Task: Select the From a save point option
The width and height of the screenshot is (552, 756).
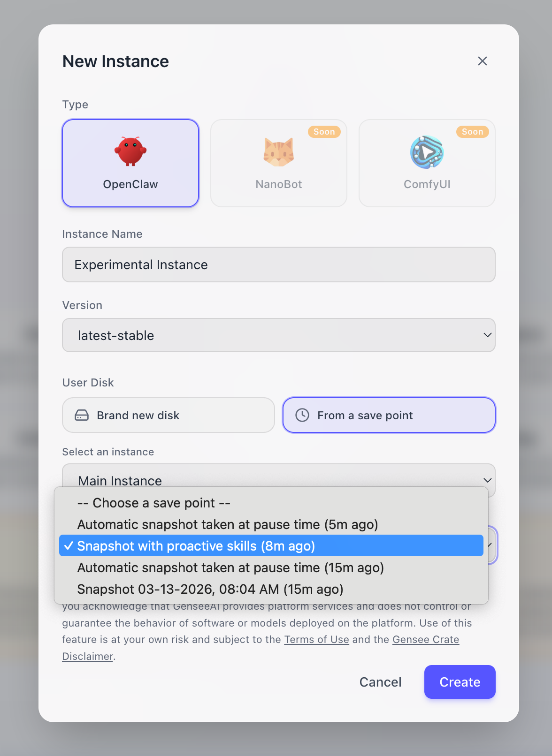Action: (x=388, y=415)
